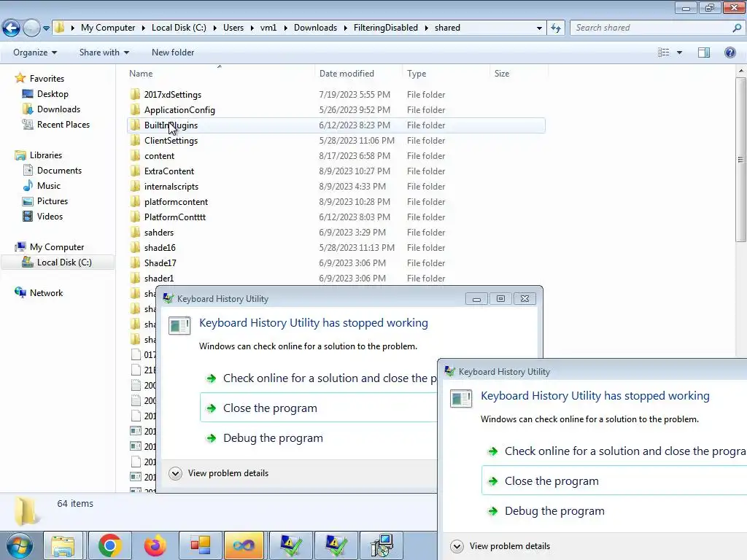Select the sahders folder name
The image size is (747, 560).
[x=158, y=233]
